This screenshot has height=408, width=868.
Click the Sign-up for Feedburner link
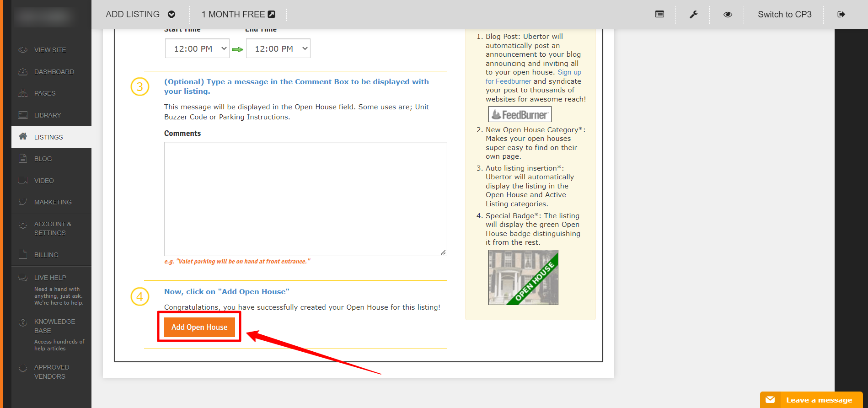pyautogui.click(x=533, y=77)
